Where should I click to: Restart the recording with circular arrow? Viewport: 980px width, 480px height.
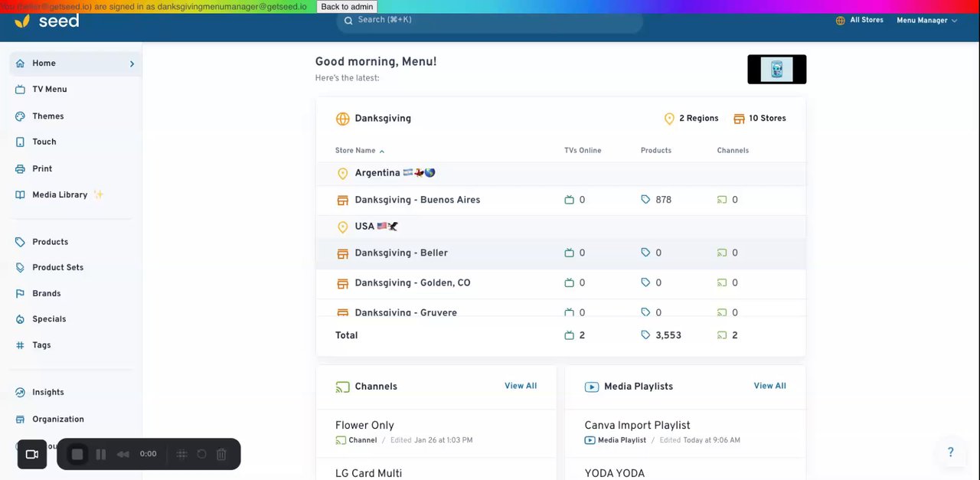[x=201, y=454]
